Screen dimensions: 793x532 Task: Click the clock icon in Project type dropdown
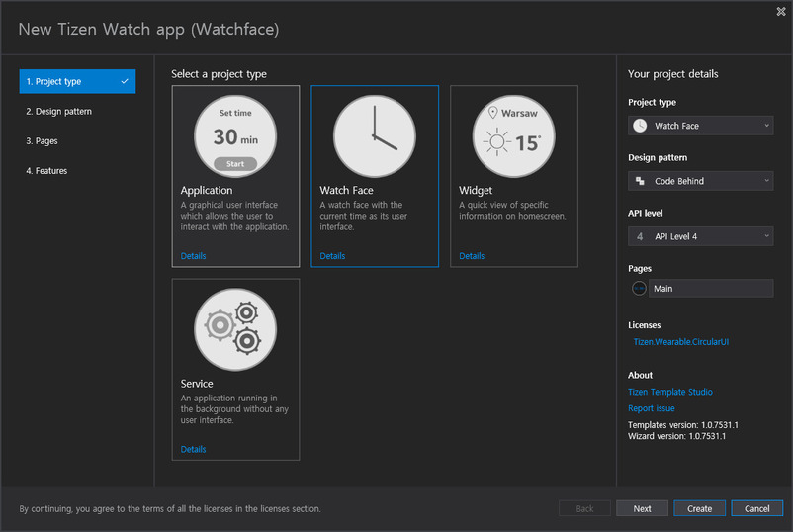click(640, 126)
